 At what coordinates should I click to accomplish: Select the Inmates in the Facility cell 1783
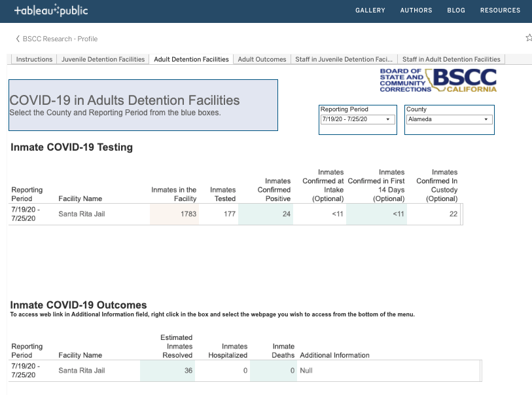pos(174,214)
